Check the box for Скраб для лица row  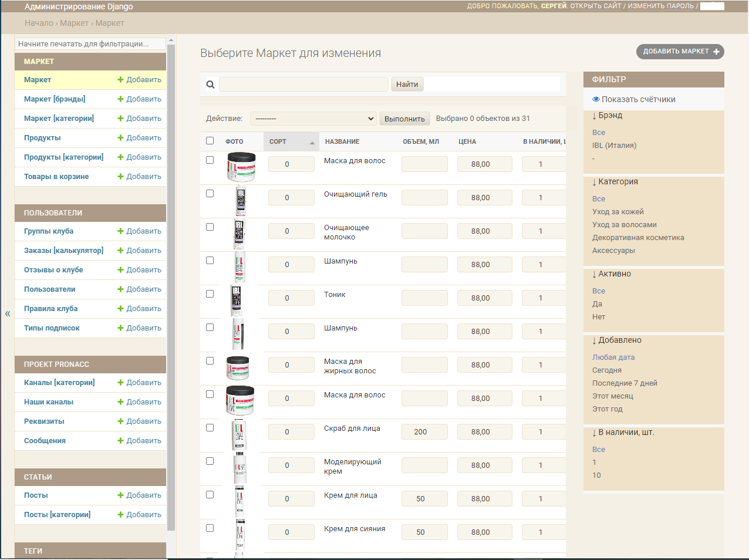coord(210,428)
